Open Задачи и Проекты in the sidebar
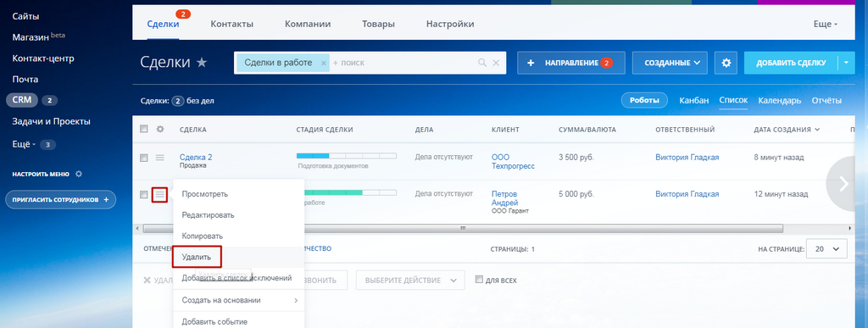The image size is (868, 328). pos(51,121)
